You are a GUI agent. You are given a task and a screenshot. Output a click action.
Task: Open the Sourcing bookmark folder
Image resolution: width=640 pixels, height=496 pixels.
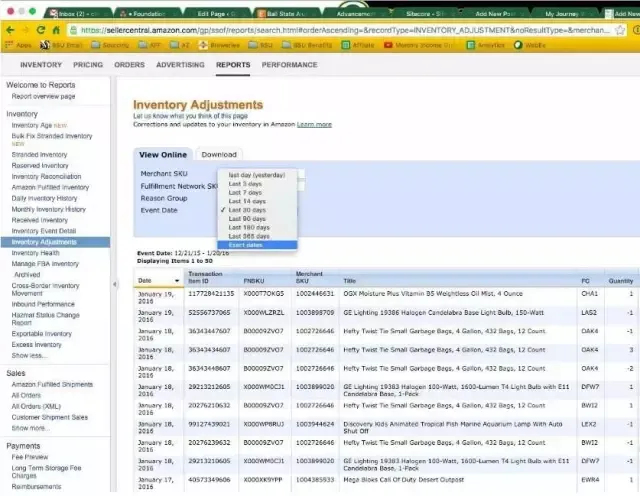point(110,45)
